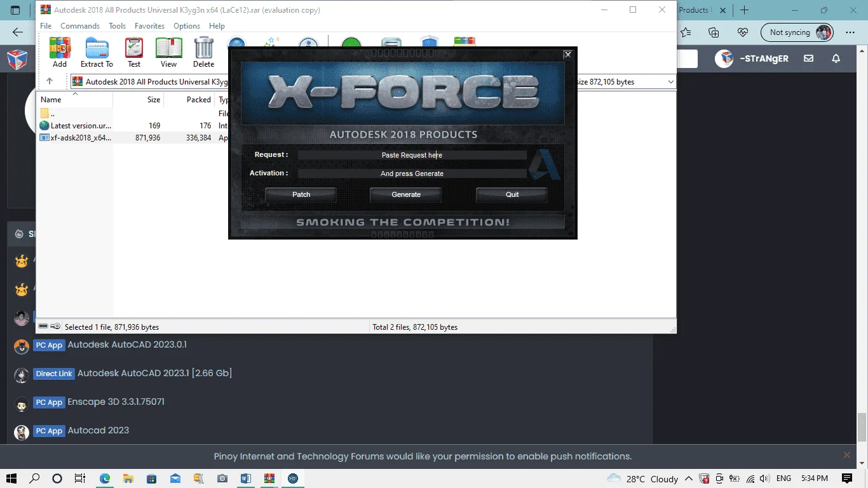Open the Action Center notifications icon
This screenshot has height=488, width=868.
[x=846, y=478]
